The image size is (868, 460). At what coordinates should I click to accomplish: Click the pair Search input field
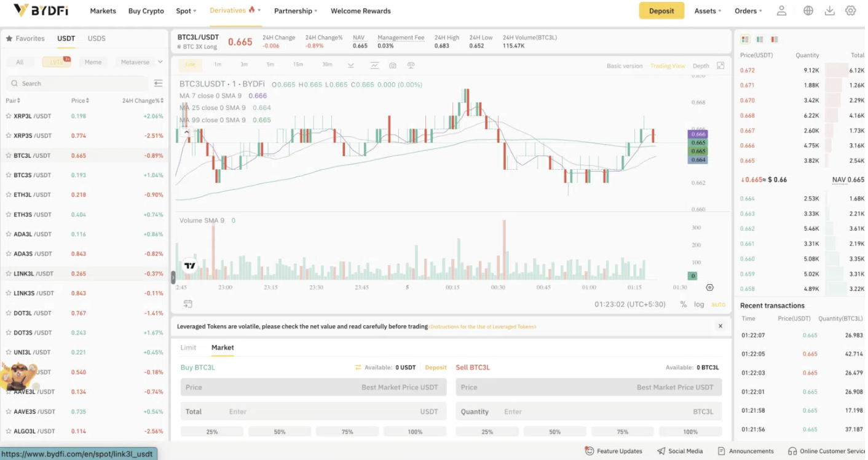[77, 84]
